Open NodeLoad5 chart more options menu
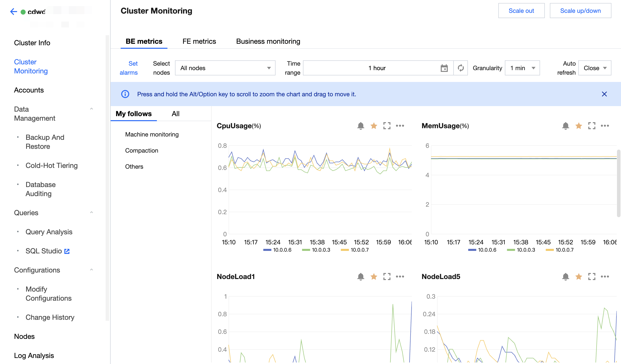The width and height of the screenshot is (621, 364). click(605, 277)
